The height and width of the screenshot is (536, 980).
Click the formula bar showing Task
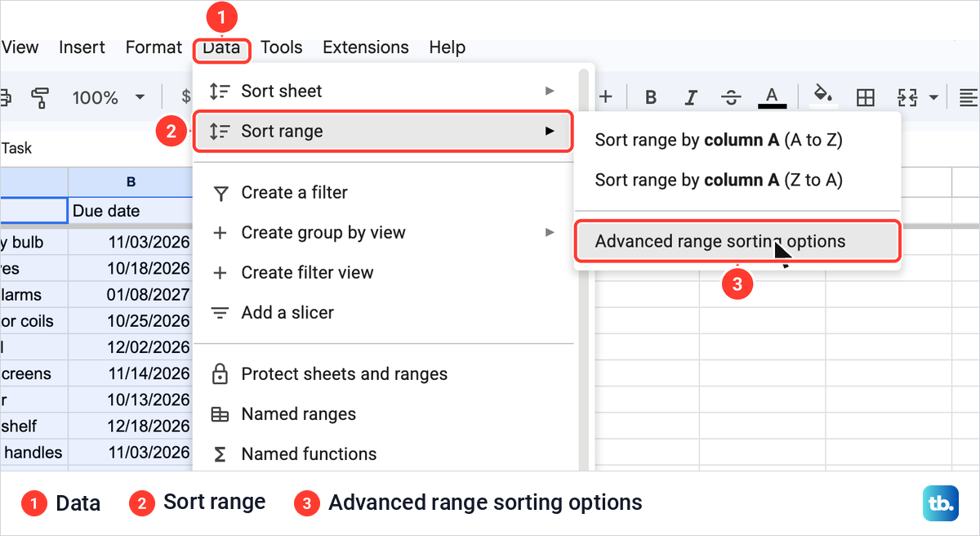(96, 148)
